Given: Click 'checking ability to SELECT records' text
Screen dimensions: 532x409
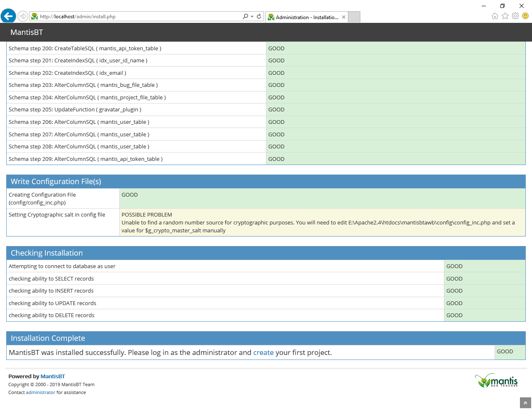Looking at the screenshot, I should click(51, 279).
